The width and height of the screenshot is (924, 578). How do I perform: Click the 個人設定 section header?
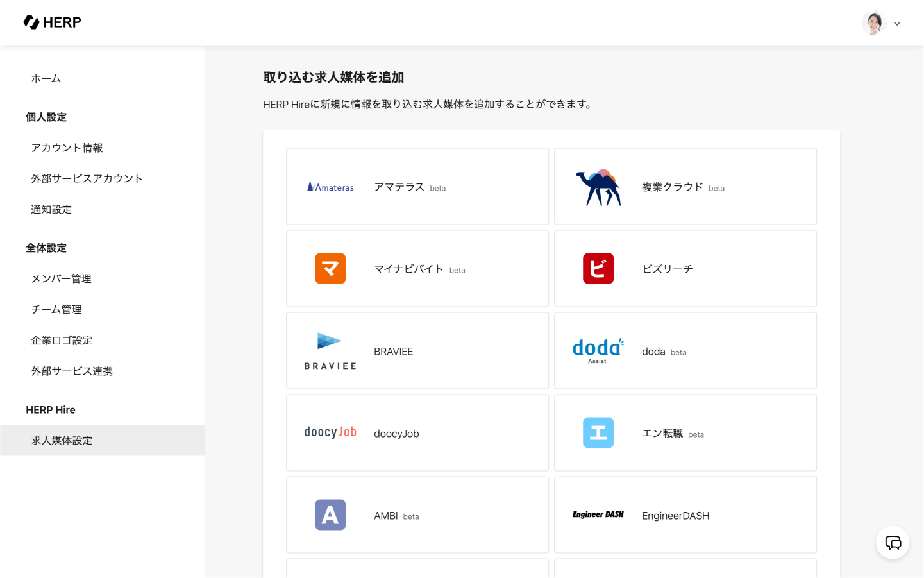pos(46,117)
